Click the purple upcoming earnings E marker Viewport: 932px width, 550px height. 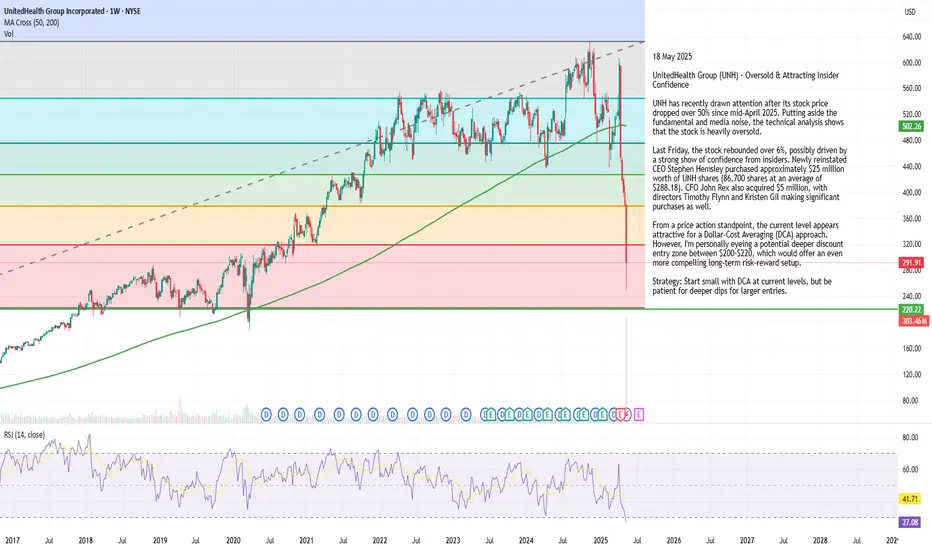point(638,414)
